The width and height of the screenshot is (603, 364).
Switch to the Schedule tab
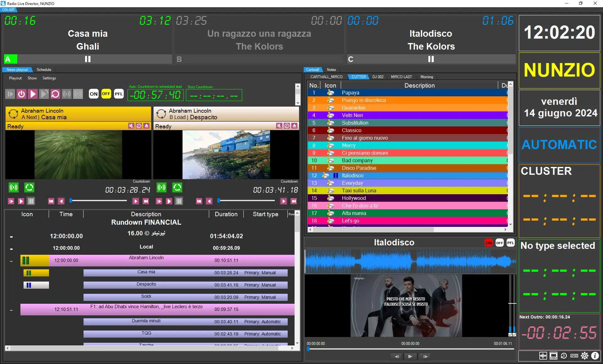[x=44, y=70]
